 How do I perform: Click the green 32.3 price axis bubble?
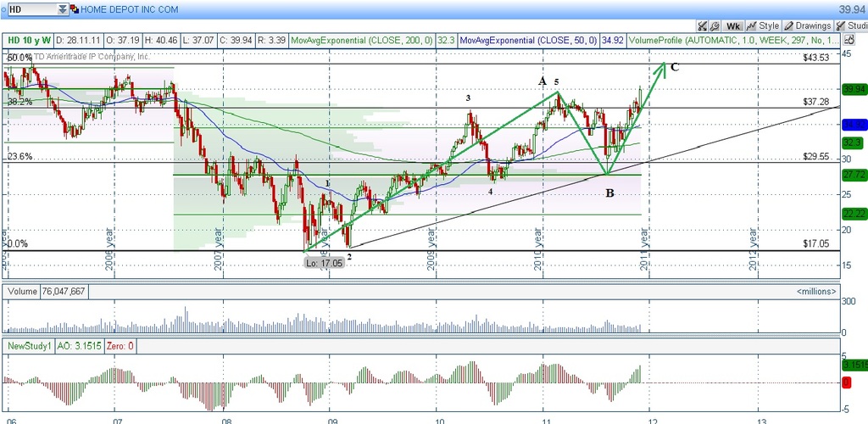(x=853, y=143)
